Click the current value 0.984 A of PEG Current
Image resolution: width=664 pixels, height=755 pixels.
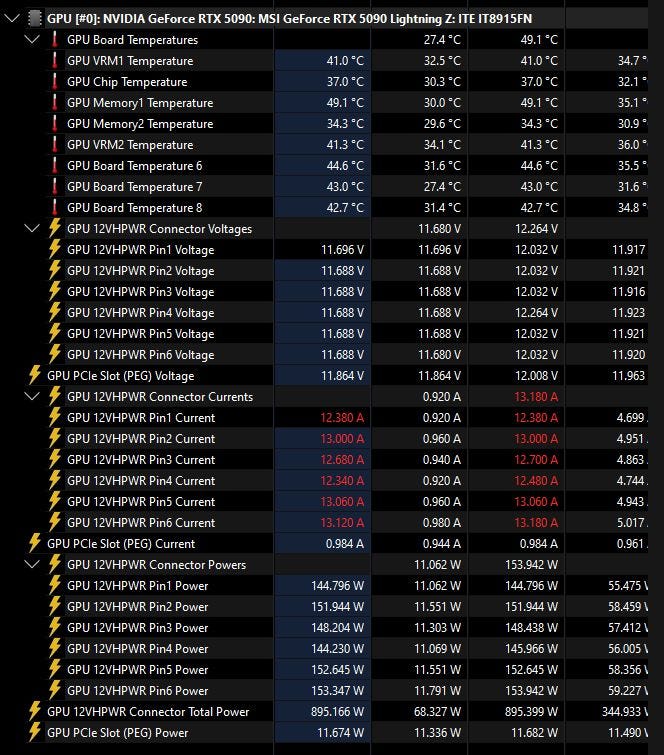click(x=345, y=544)
